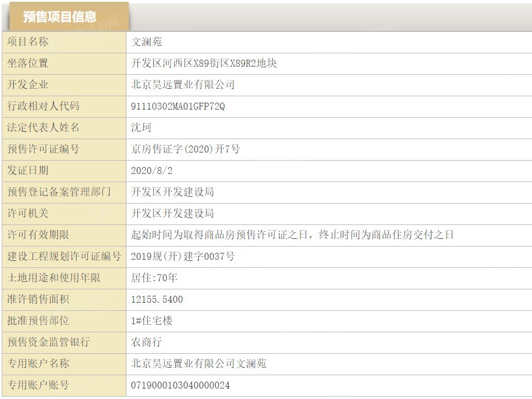Click the 专用账户名称 label
The image size is (532, 399).
click(x=38, y=364)
